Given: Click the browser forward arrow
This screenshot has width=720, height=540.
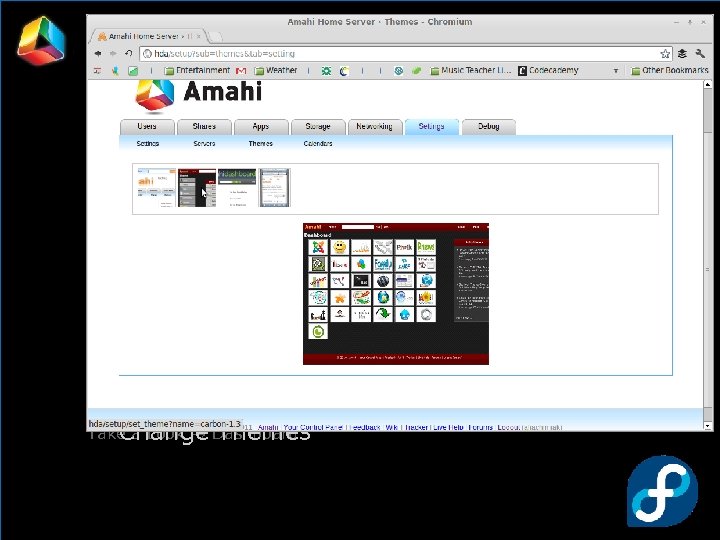Looking at the screenshot, I should coord(113,54).
